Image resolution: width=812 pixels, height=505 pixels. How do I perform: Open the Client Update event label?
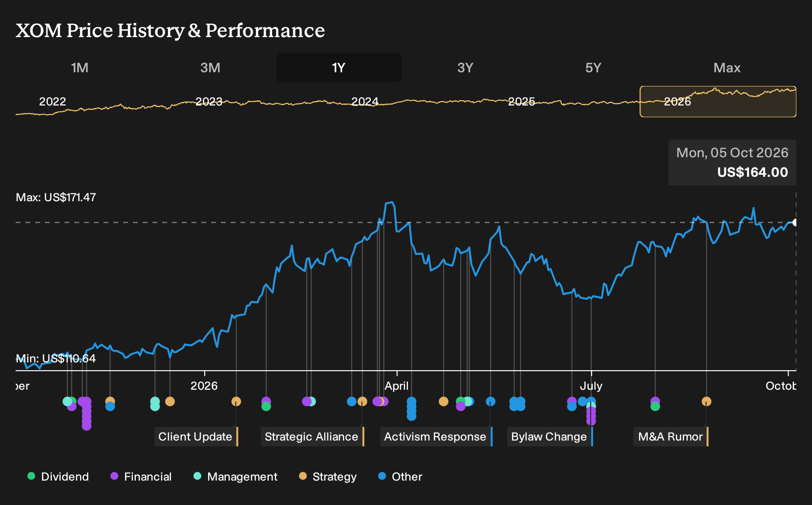(x=196, y=437)
